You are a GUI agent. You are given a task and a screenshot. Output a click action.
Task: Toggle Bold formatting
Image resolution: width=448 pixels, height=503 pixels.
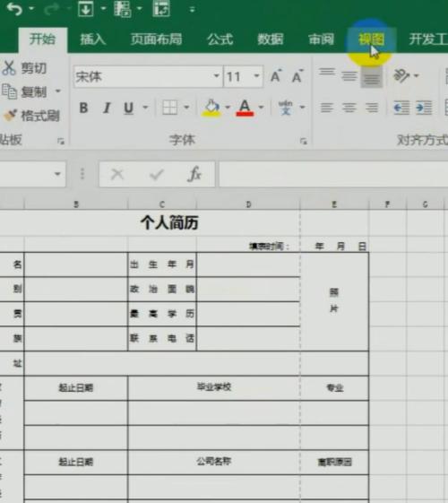click(x=83, y=108)
